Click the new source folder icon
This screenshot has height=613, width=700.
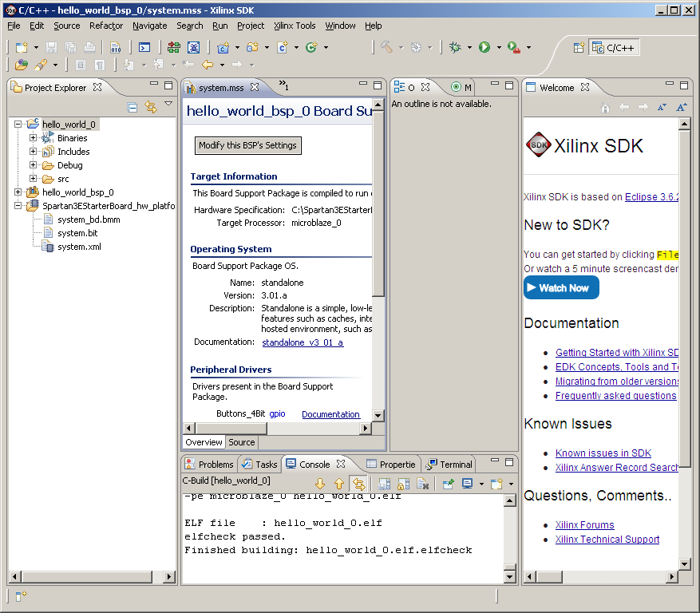coord(253,47)
